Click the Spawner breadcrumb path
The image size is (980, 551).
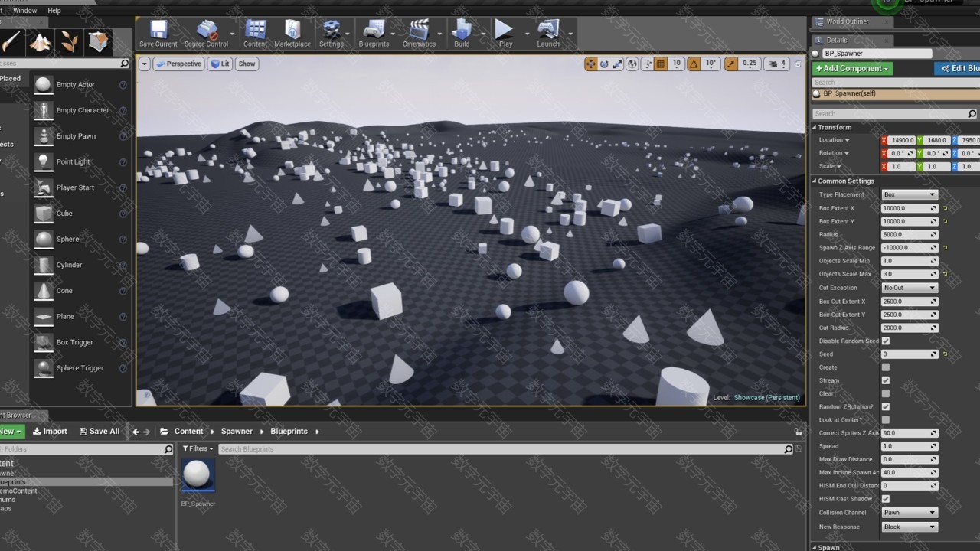point(237,431)
